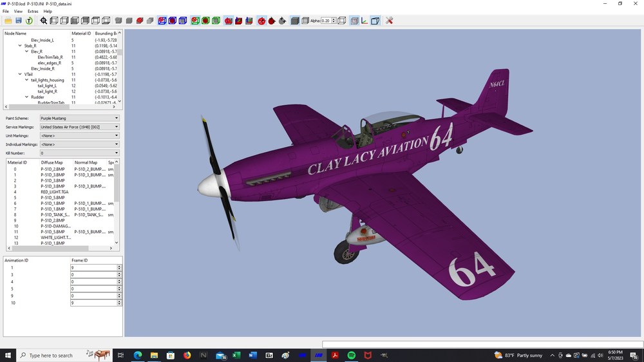This screenshot has width=644, height=362.
Task: Click the wireframe cube icon right of Alpha
Action: (342, 21)
